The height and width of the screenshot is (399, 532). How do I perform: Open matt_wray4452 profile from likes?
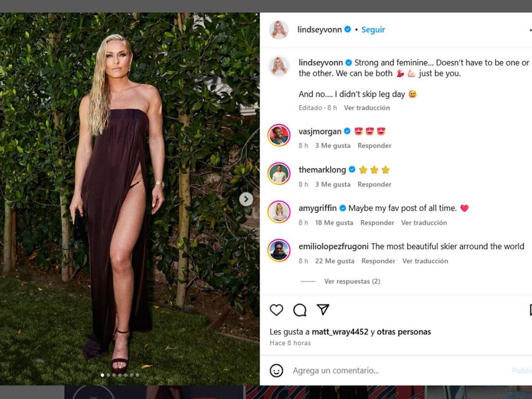coord(340,332)
